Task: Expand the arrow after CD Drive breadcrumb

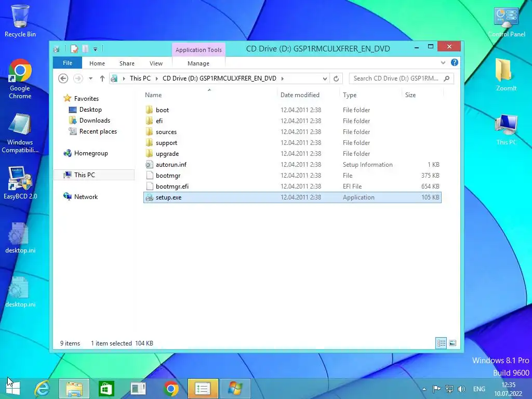Action: click(x=282, y=78)
